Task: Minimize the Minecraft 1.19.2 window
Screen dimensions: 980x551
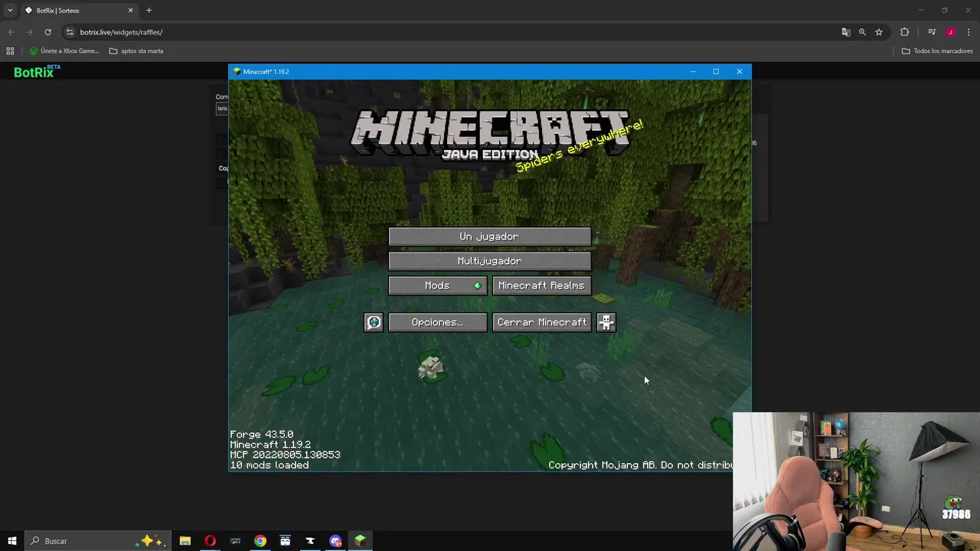Action: (692, 71)
